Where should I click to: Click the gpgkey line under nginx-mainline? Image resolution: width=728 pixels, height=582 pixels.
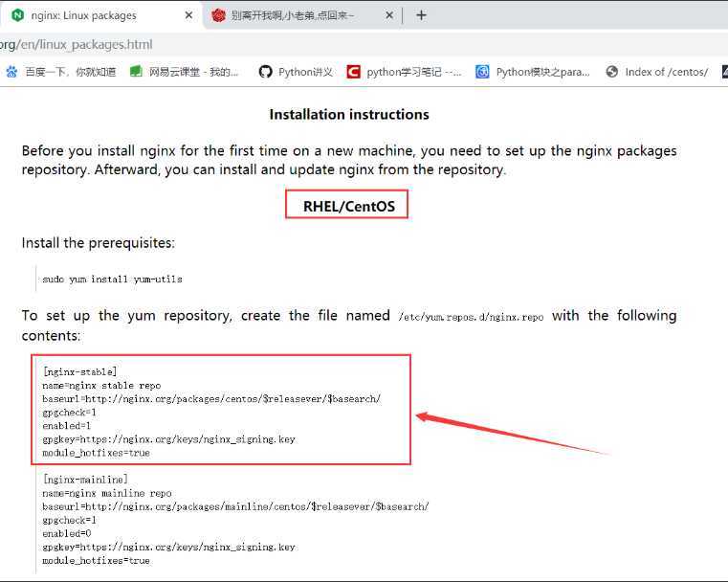(x=168, y=548)
